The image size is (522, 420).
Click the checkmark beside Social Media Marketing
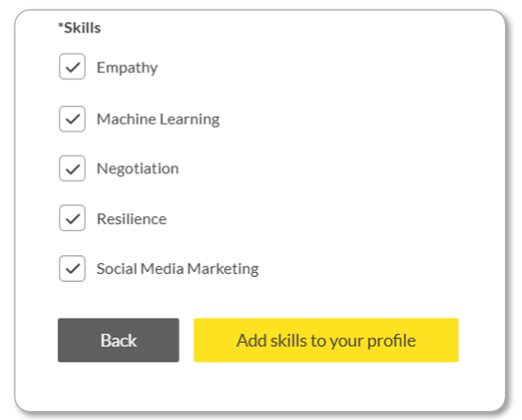tap(72, 268)
